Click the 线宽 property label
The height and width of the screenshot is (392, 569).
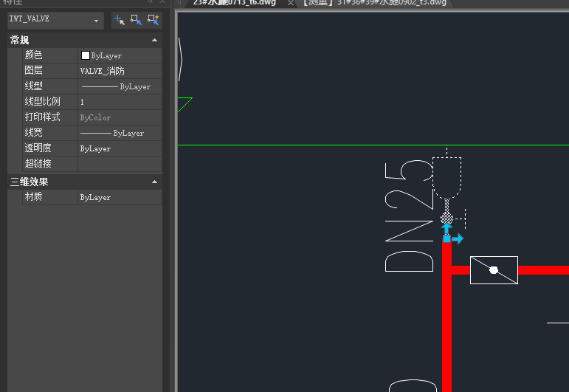(x=33, y=133)
